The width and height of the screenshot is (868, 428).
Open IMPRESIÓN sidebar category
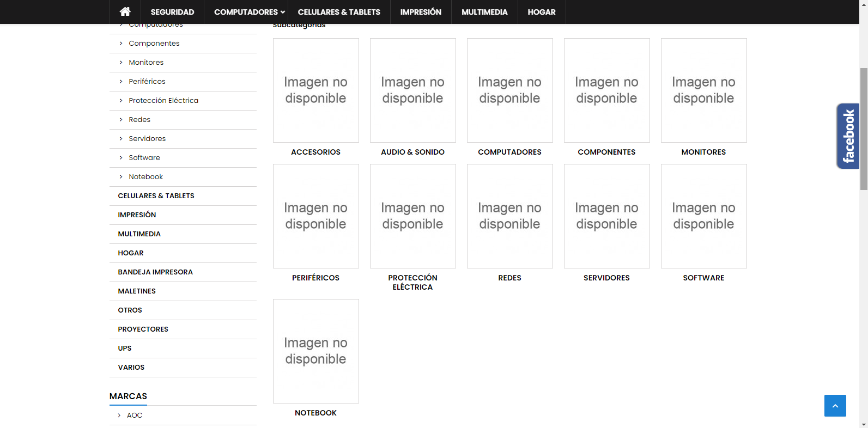click(137, 215)
